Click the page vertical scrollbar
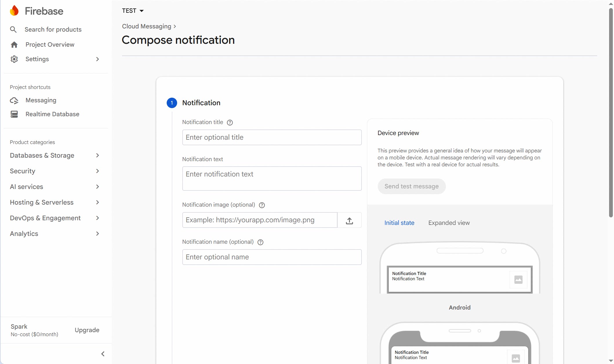 coord(611,113)
